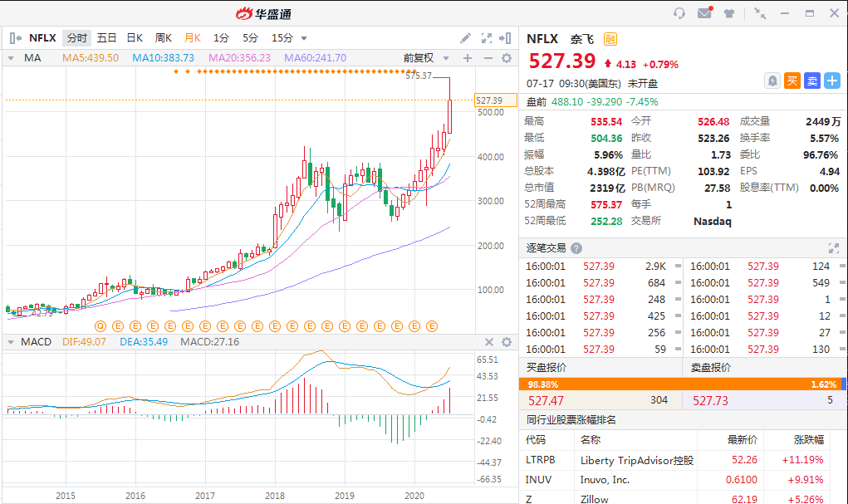Screen dimensions: 848x504
Task: Click the margin (融) badge next to 奈飞
Action: point(610,39)
